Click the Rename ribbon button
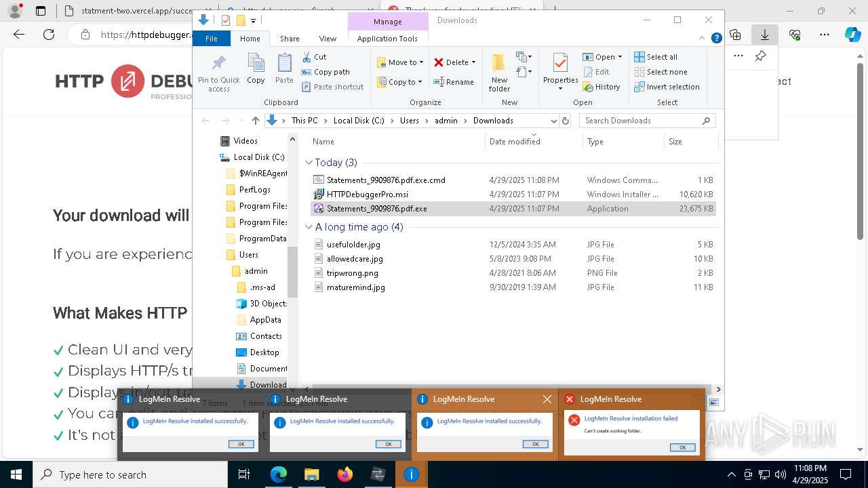 pyautogui.click(x=454, y=82)
